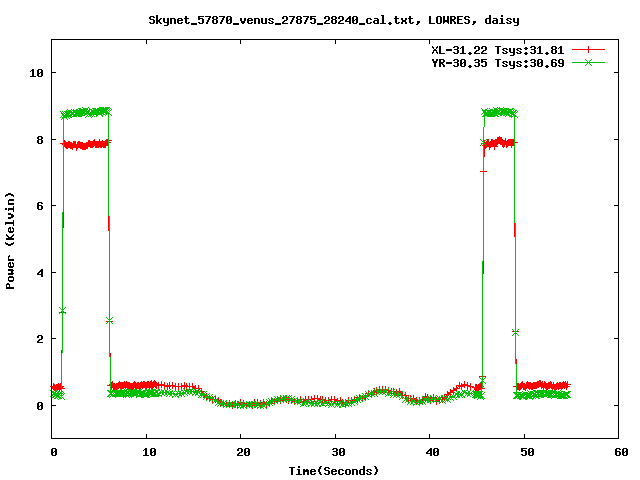Click the y-axis tick label 8
The width and height of the screenshot is (640, 480).
(40, 140)
